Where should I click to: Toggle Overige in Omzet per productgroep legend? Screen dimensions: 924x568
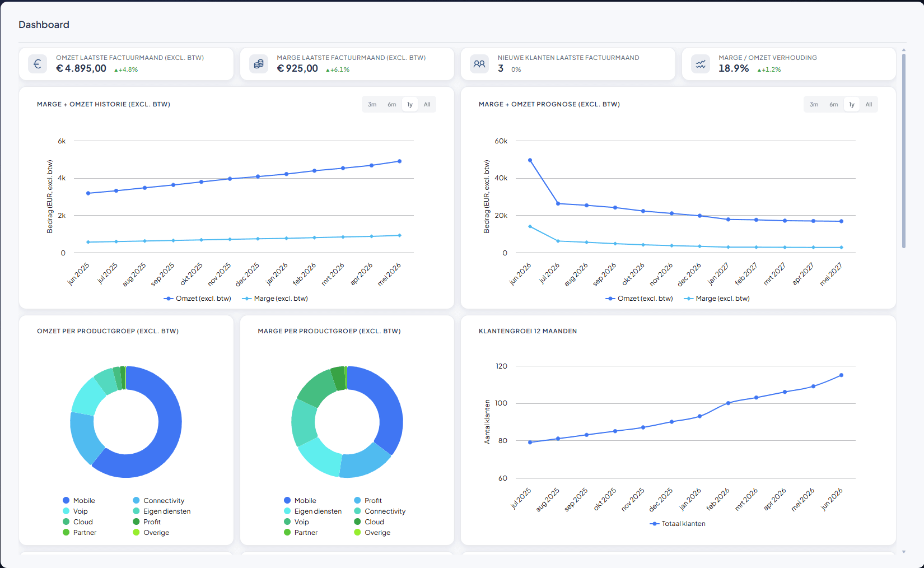(x=151, y=533)
